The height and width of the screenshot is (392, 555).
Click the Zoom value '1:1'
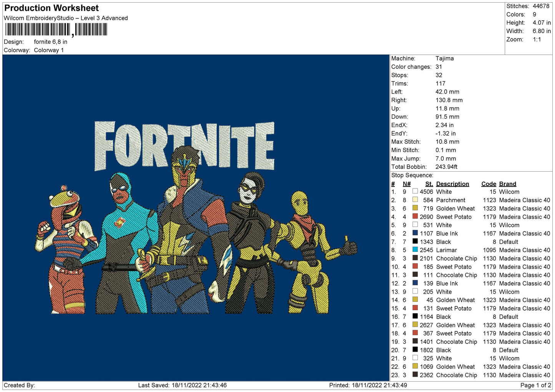(x=537, y=40)
